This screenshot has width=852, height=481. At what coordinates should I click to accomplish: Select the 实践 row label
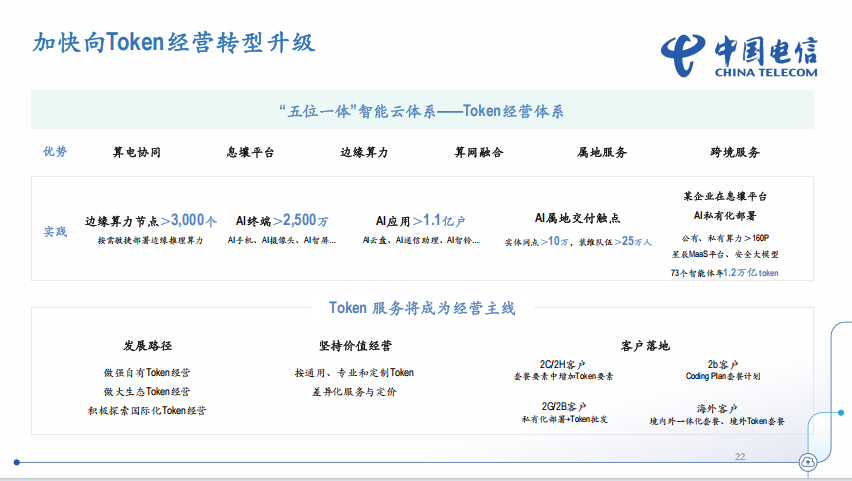coord(55,231)
